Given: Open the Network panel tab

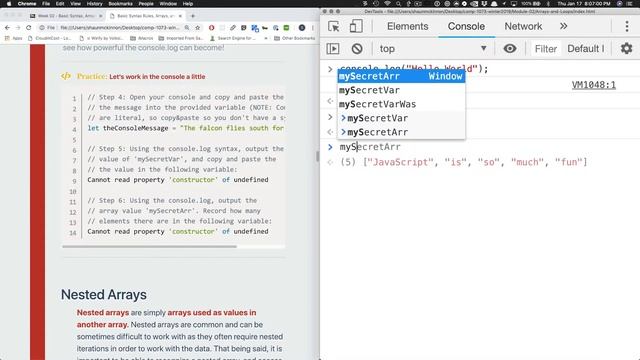Looking at the screenshot, I should (x=523, y=27).
